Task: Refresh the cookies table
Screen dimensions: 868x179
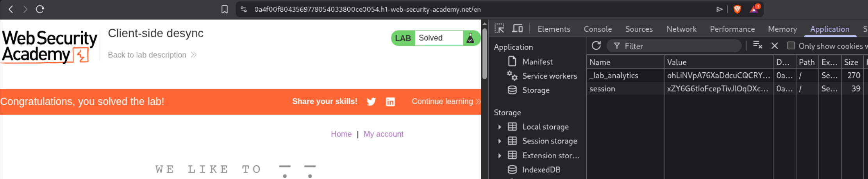Action: [596, 46]
